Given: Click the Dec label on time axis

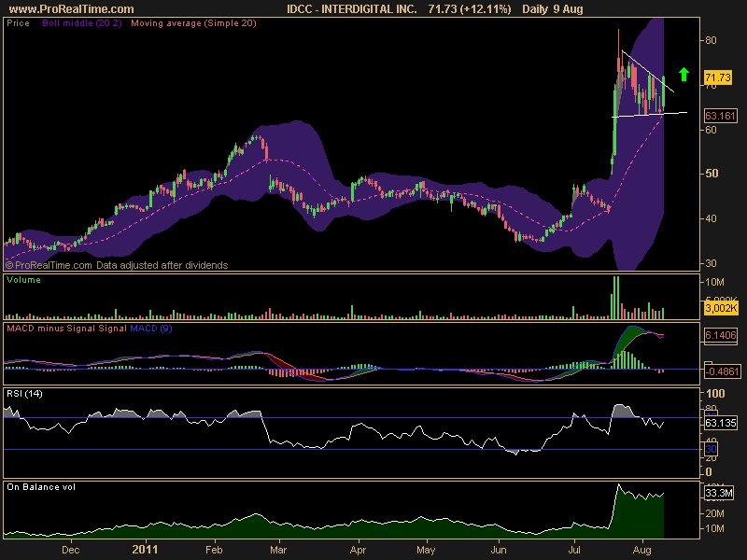Looking at the screenshot, I should [x=71, y=550].
